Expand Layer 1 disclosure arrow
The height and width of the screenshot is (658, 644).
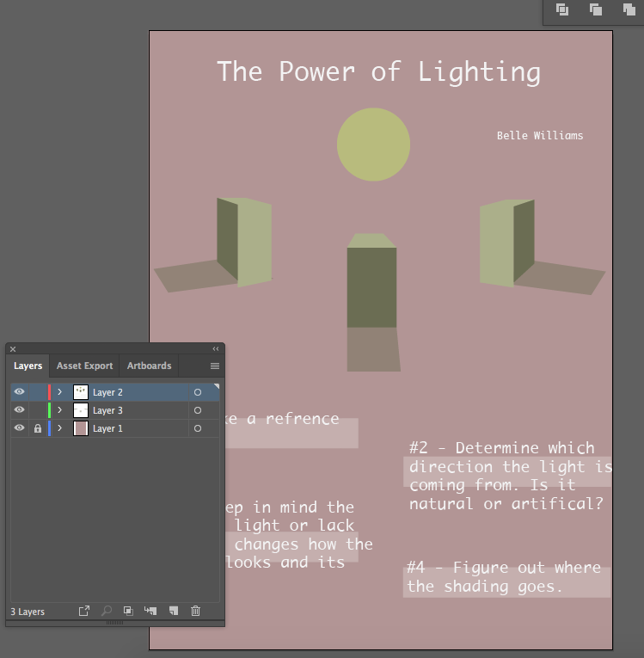pos(59,428)
